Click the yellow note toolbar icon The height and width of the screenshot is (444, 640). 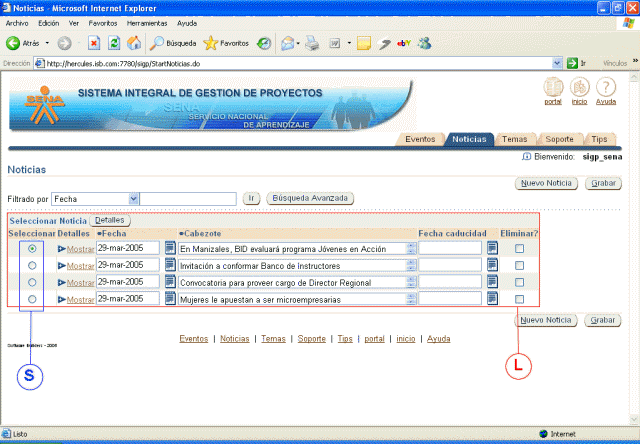(364, 43)
